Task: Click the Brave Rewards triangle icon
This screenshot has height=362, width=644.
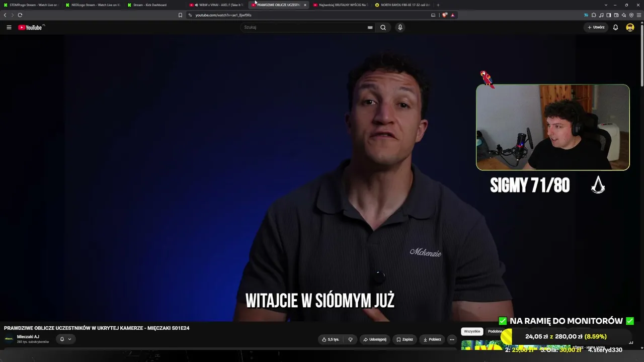Action: [452, 15]
